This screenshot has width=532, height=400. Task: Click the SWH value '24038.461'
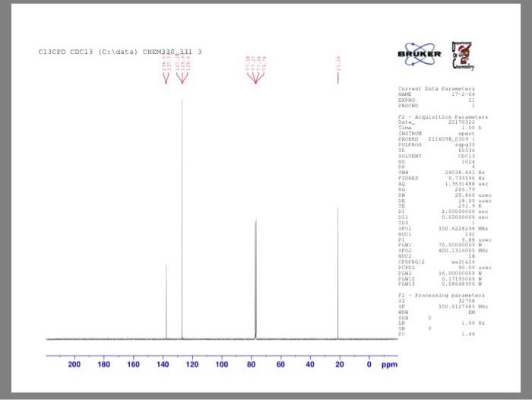point(460,173)
